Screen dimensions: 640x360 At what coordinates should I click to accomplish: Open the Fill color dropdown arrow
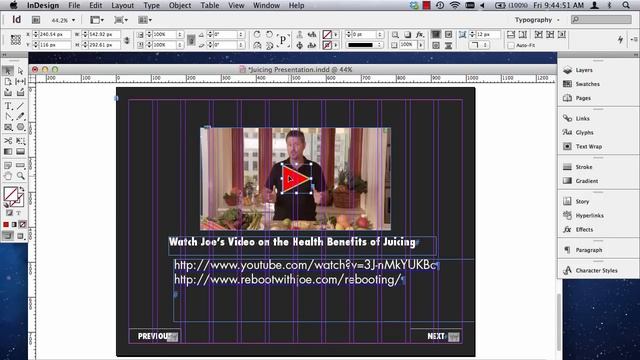(x=336, y=35)
